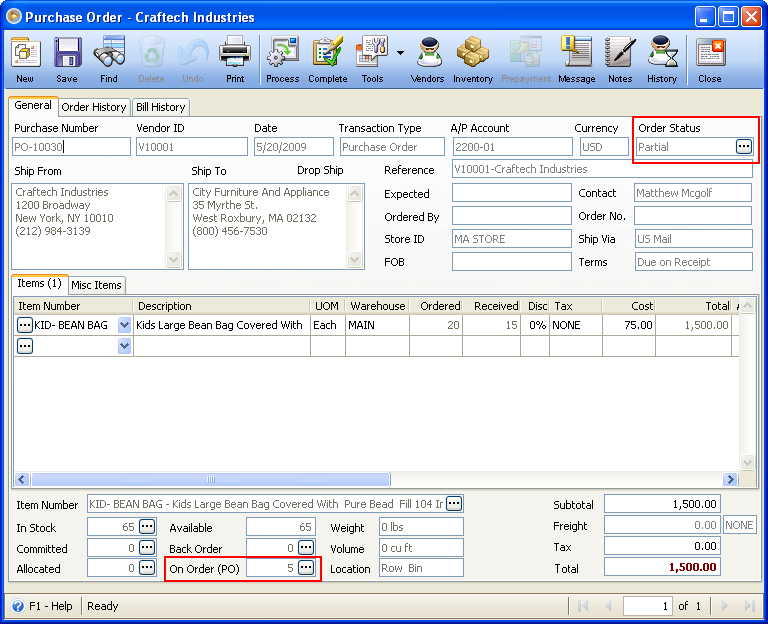Click the Description column header
Viewport: 768px width, 624px height.
tap(221, 306)
